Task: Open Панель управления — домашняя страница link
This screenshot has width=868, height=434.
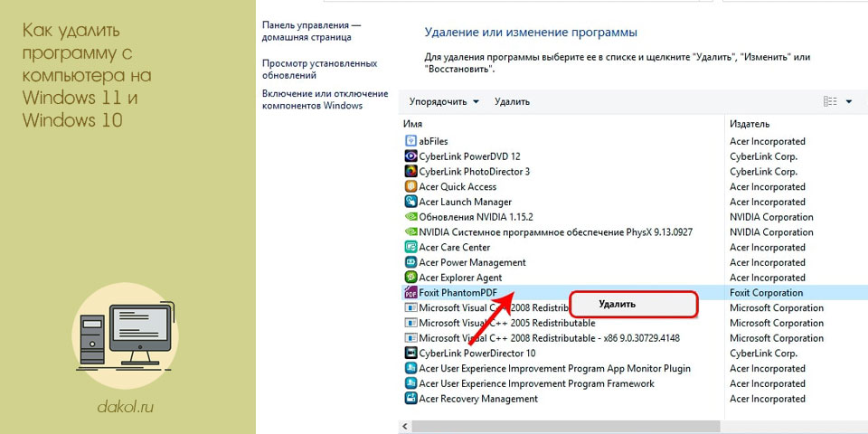Action: (x=311, y=32)
